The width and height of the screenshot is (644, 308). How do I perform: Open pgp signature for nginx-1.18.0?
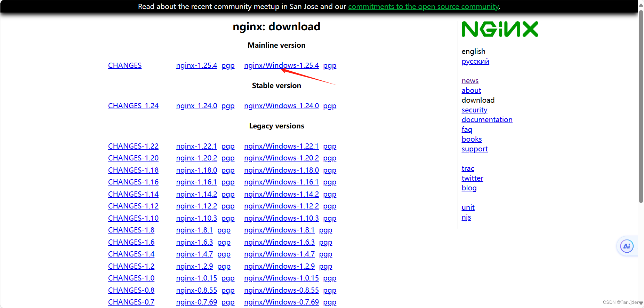click(228, 171)
